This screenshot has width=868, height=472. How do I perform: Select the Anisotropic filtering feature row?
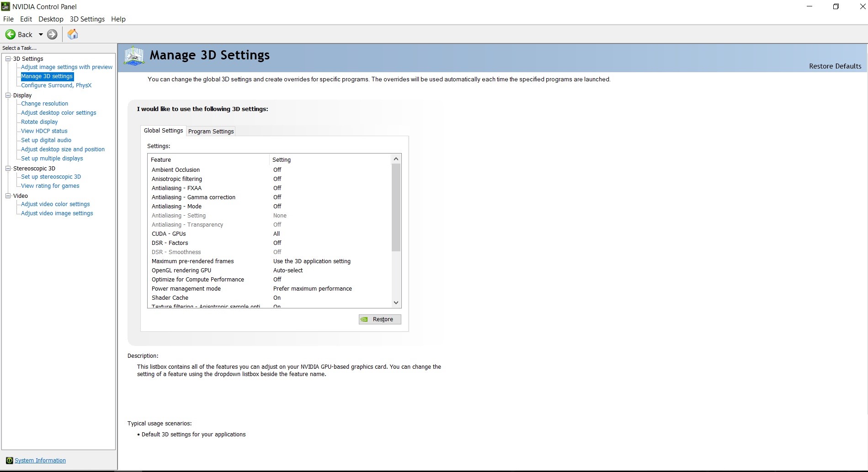click(270, 179)
